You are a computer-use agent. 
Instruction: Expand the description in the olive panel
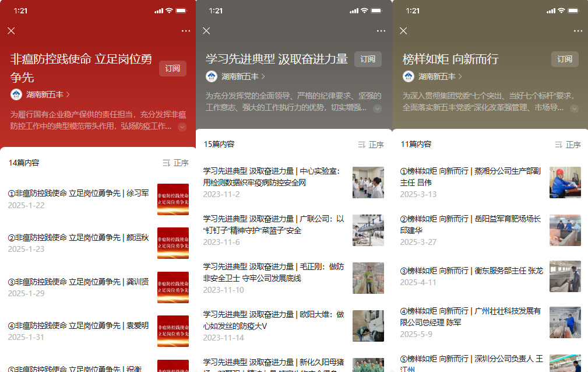[574, 108]
